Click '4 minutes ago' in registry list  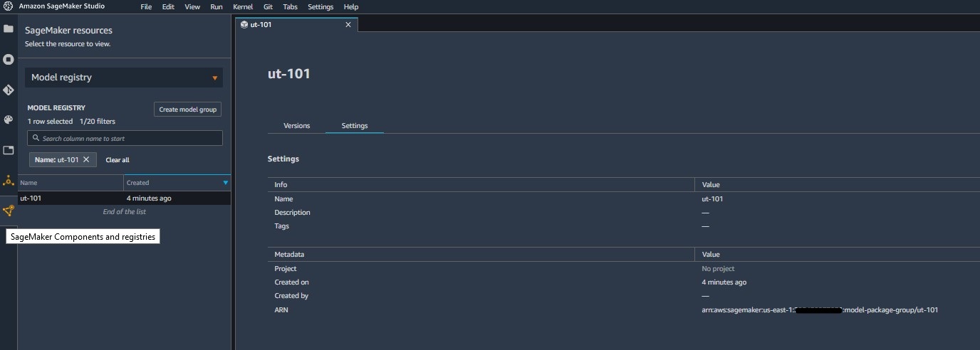[x=149, y=198]
